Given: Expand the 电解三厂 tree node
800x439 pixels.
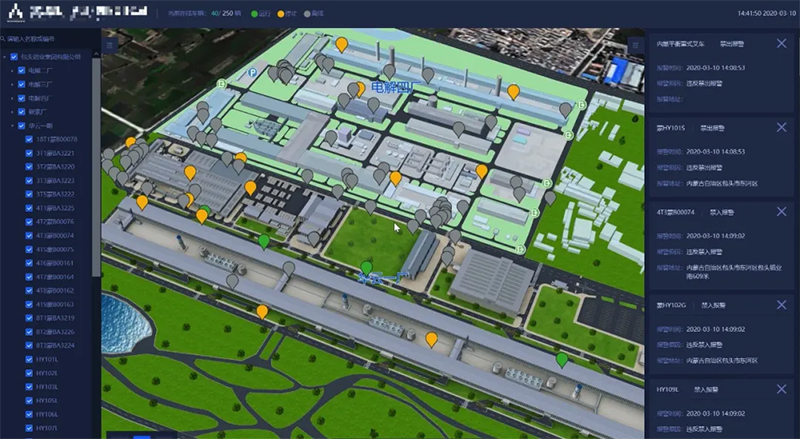Looking at the screenshot, I should [x=10, y=85].
